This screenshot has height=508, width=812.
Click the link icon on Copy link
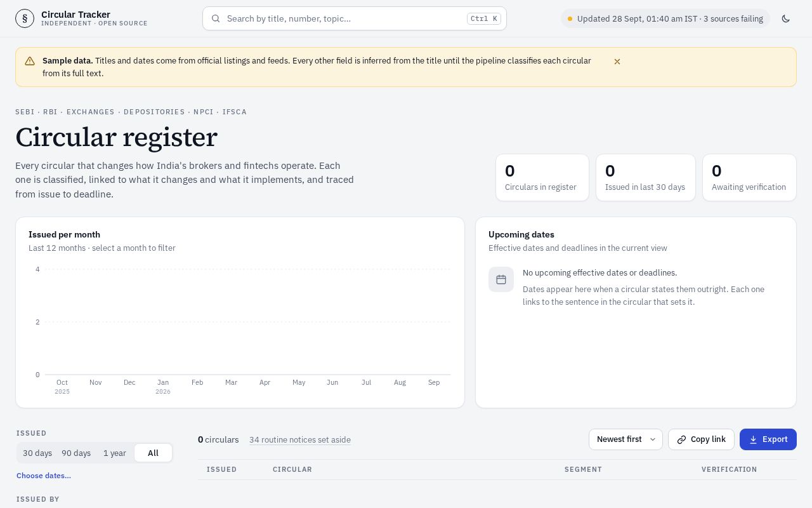tap(682, 439)
